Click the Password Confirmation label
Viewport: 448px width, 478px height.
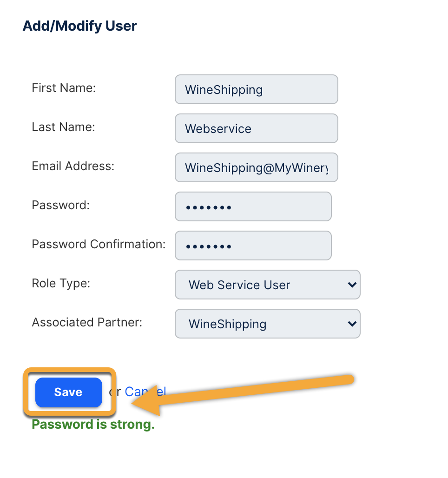[x=99, y=244]
